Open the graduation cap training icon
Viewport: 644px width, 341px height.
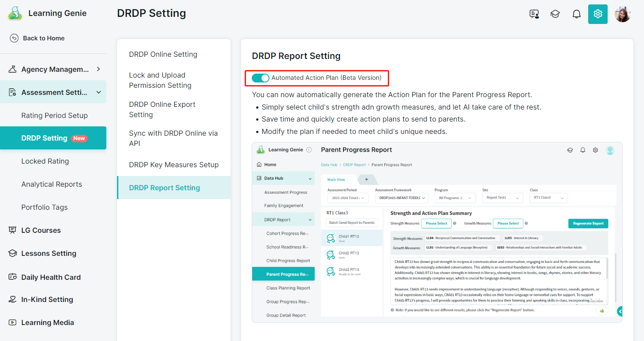pyautogui.click(x=555, y=14)
